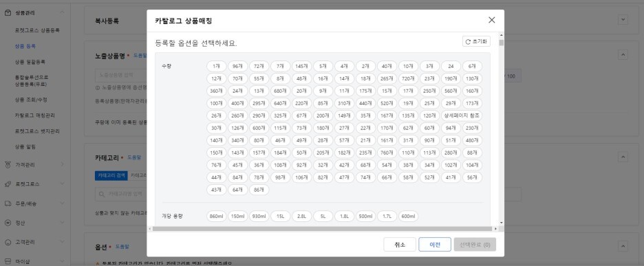Choose the 500ml volume option
The width and height of the screenshot is (644, 266).
click(365, 217)
